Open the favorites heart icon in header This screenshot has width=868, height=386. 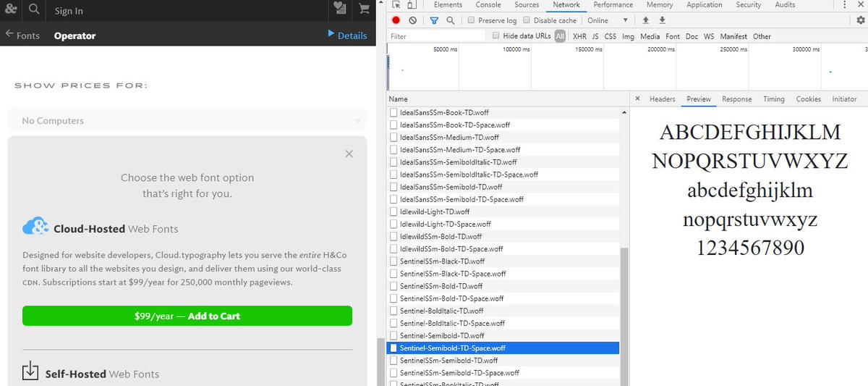click(x=340, y=9)
